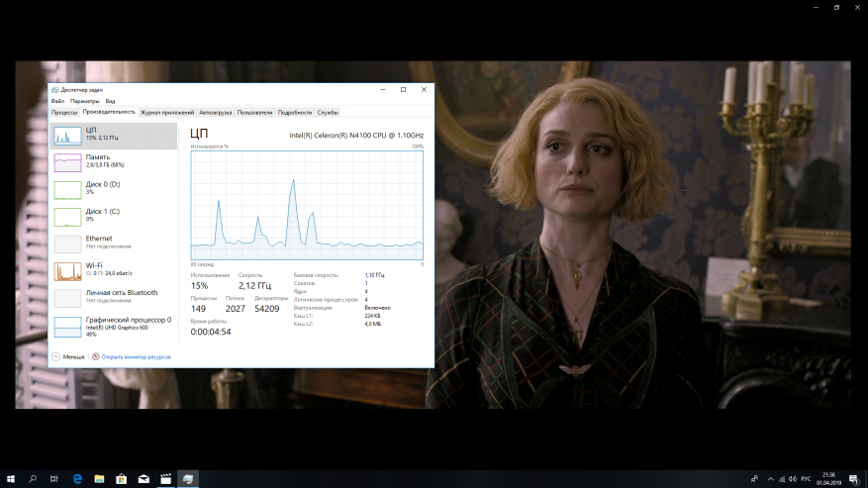Switch to Журнал приложений tab
Screen dimensions: 868x488
pos(167,113)
